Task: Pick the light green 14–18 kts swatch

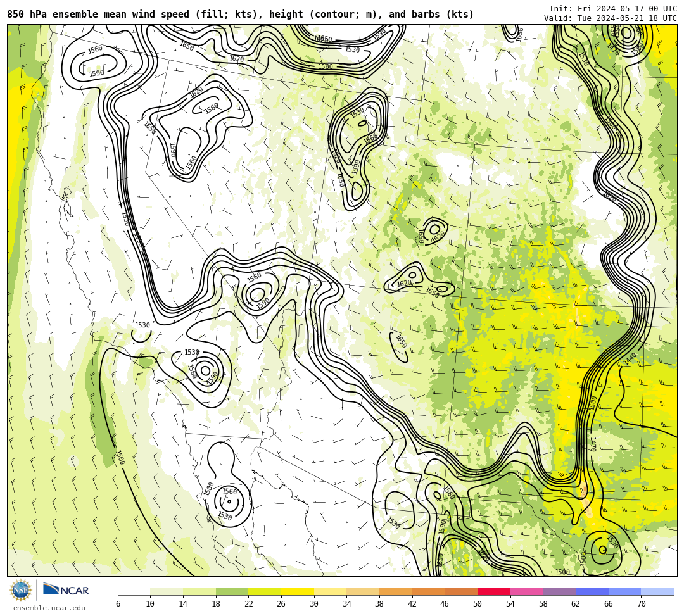Action: click(199, 591)
